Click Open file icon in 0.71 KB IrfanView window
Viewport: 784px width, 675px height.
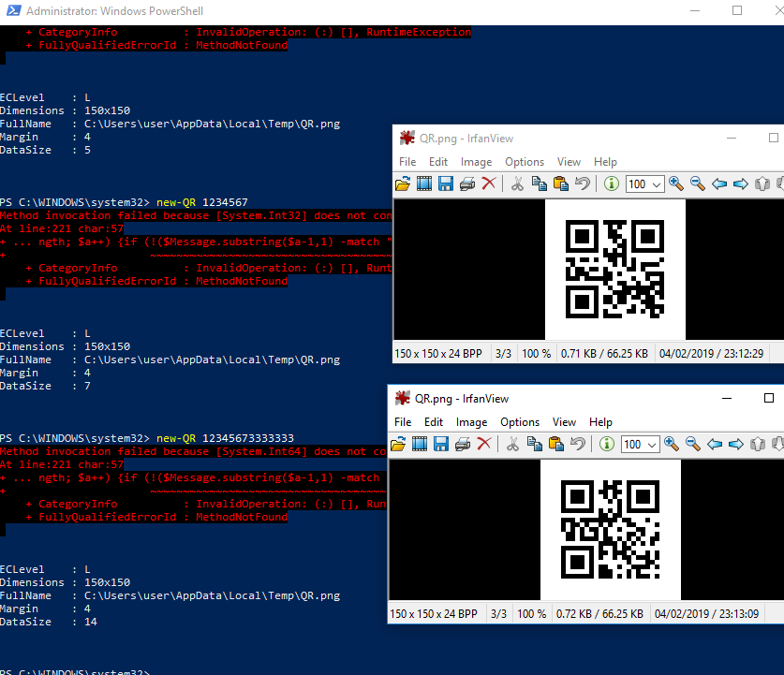coord(403,183)
